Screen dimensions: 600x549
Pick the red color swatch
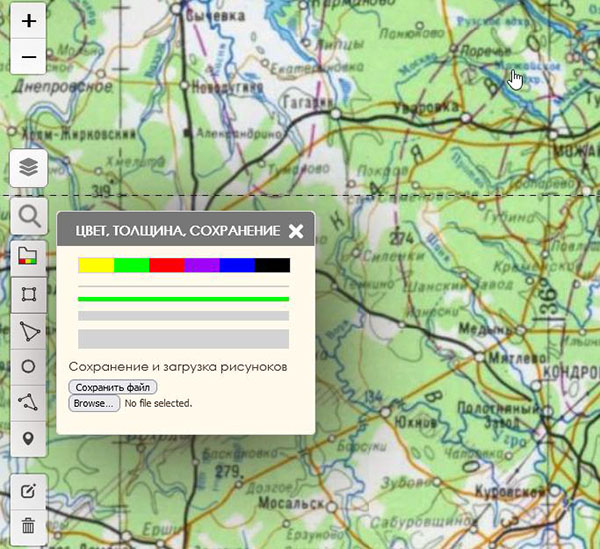coord(167,265)
